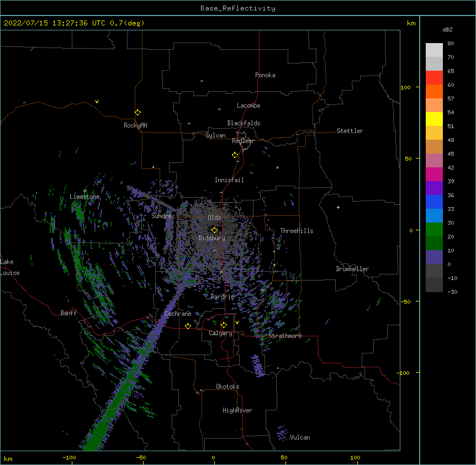
Task: Click the km unit label in the top right
Action: click(411, 23)
